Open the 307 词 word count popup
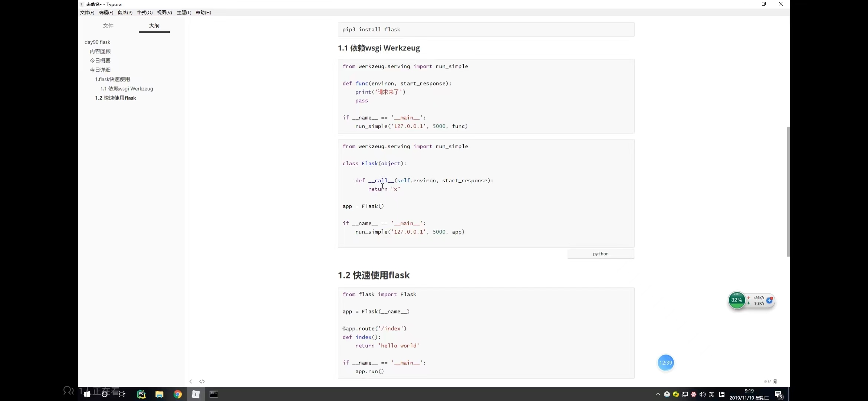 coord(770,381)
